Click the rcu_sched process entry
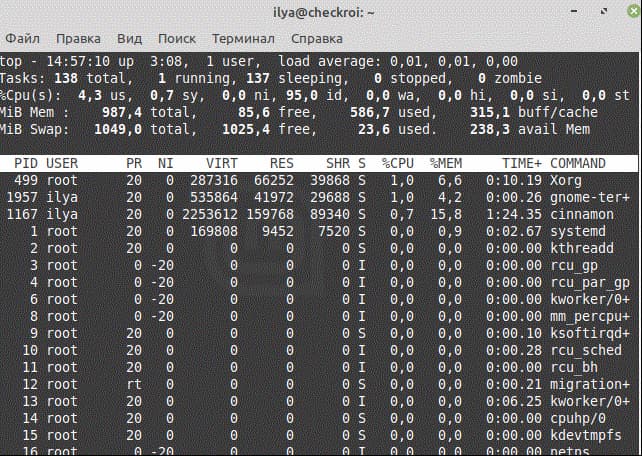The width and height of the screenshot is (642, 456). pos(586,350)
